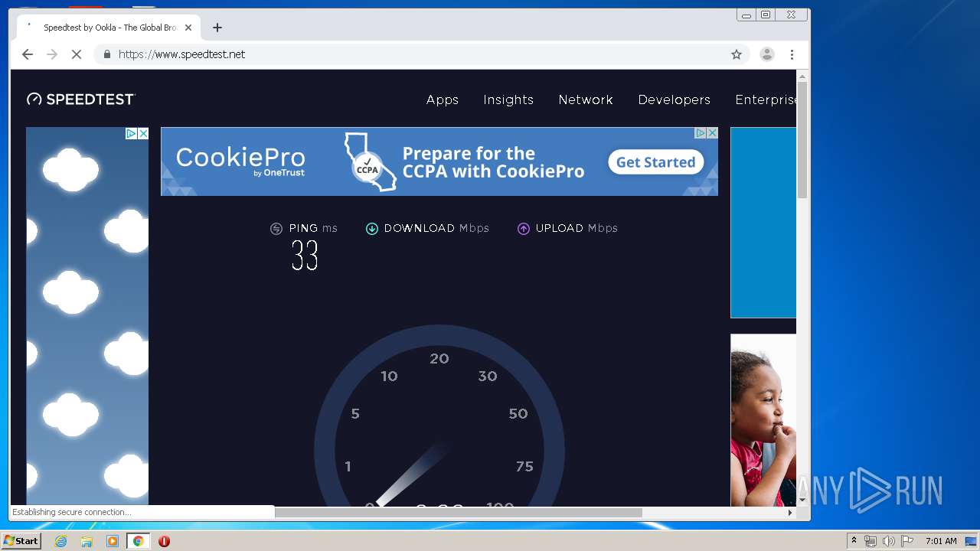Click the speed gauge dial
980x551 pixels.
coord(439,416)
